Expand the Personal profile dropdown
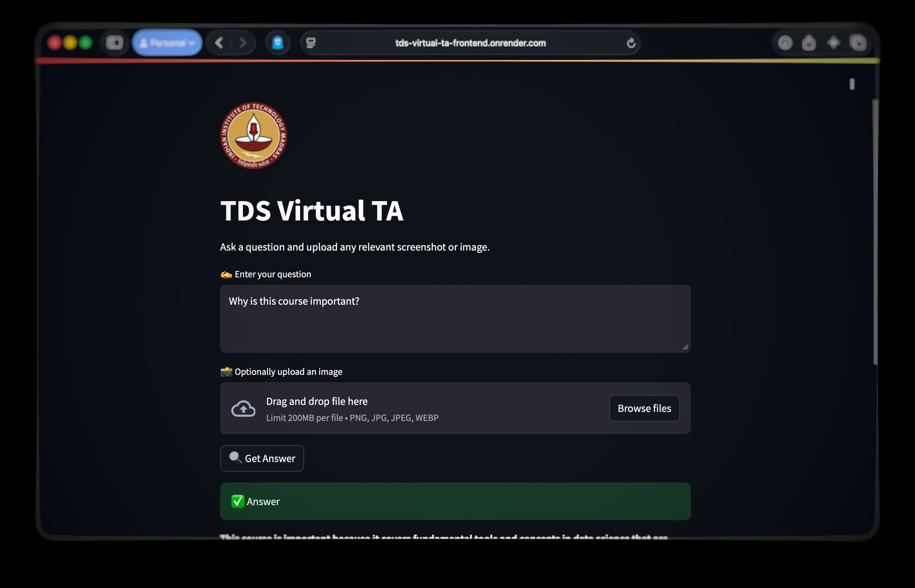Screen dimensions: 915x588 pos(167,42)
